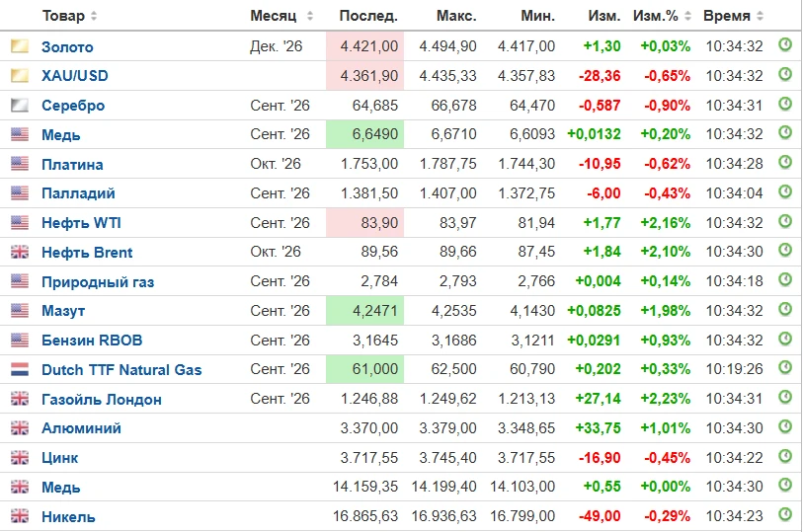This screenshot has width=803, height=532.
Task: Sort by the Время column arrows
Action: (760, 16)
